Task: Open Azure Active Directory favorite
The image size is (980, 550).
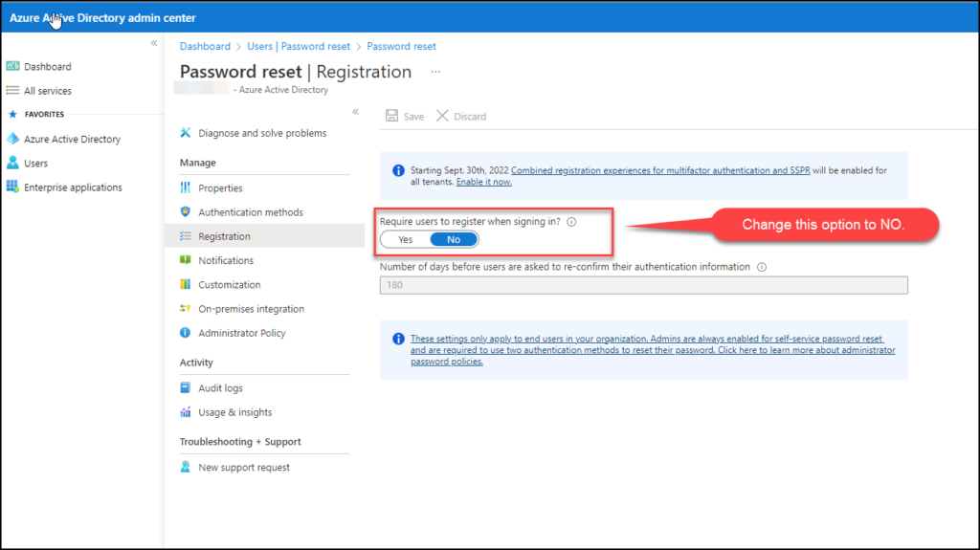Action: (x=73, y=139)
